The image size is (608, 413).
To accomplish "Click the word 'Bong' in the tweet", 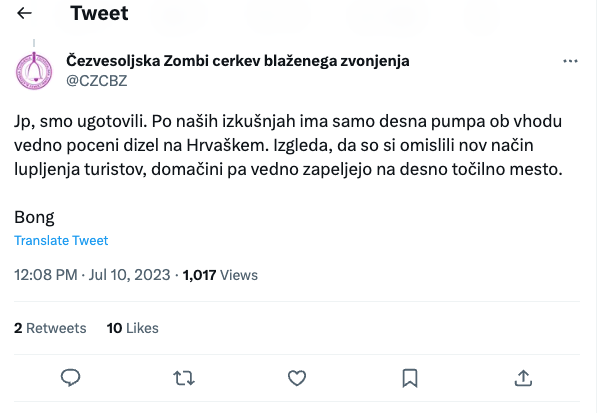I will click(x=35, y=217).
